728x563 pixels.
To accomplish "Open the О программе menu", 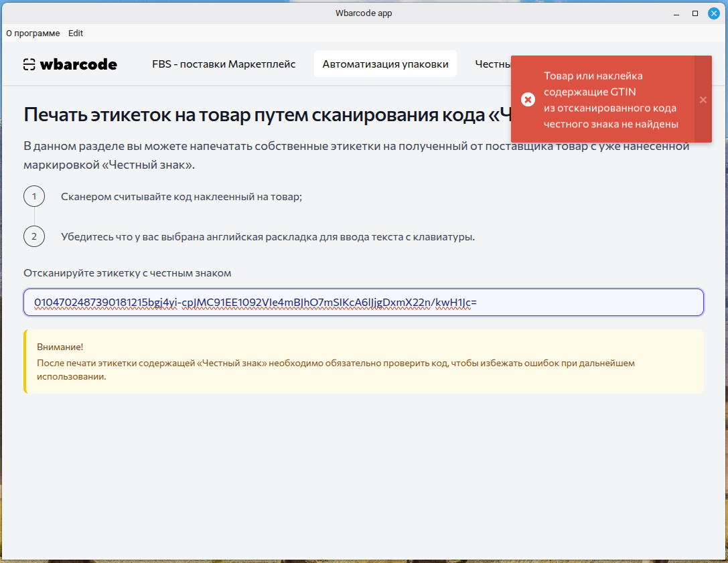I will point(33,33).
